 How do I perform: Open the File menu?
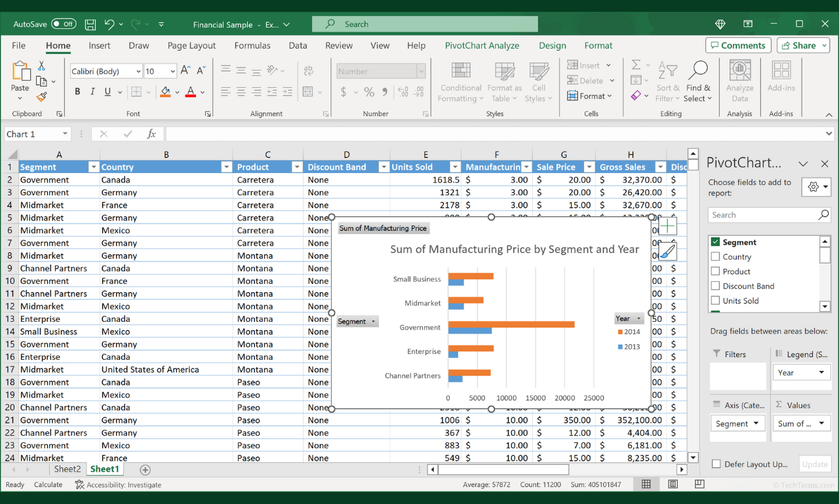(19, 45)
